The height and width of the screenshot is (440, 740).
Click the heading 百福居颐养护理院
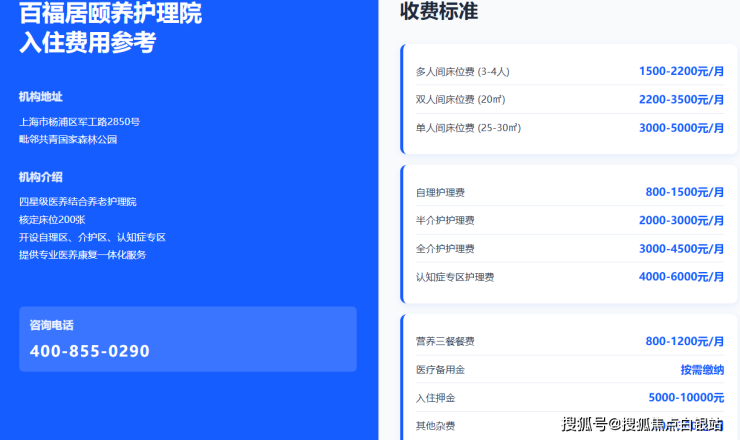(x=110, y=13)
